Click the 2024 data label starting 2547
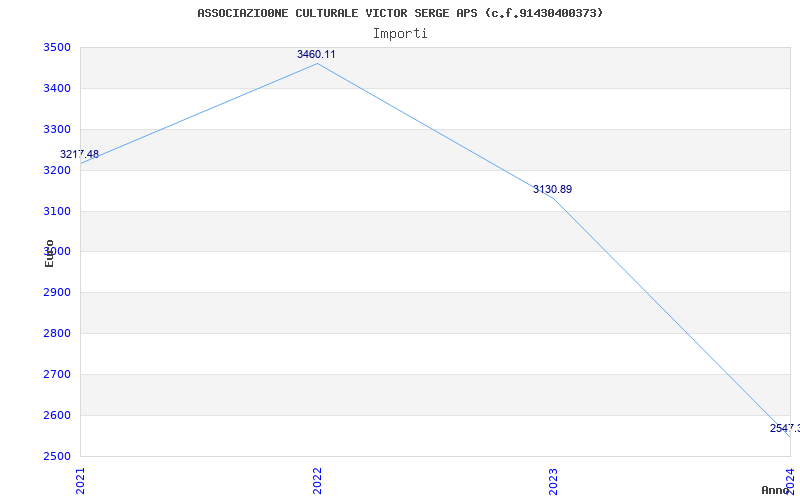Screen dimensions: 800x500 pyautogui.click(x=785, y=429)
